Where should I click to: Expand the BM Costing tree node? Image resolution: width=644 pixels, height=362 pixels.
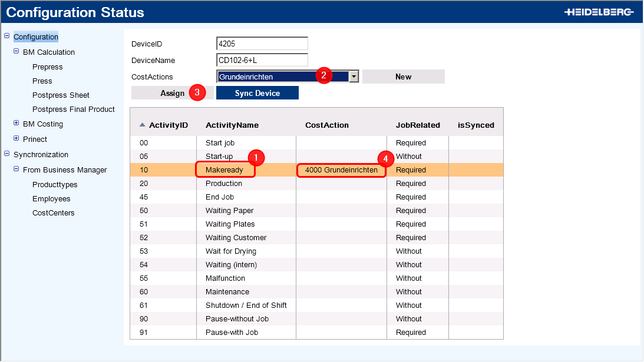[x=16, y=124]
